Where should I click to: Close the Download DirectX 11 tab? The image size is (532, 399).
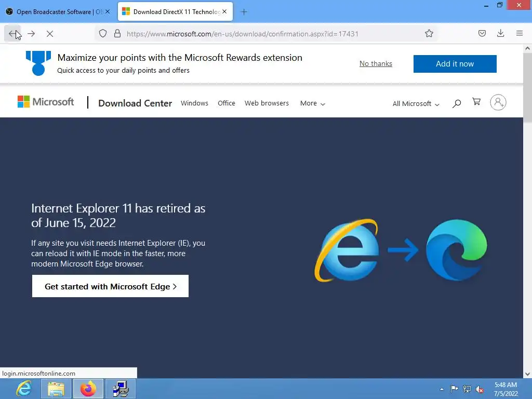[224, 11]
